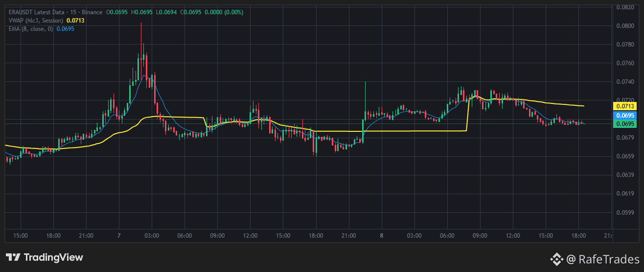Screen dimensions: 644x272
Task: Click the 0.0000 (0.00%) change value
Action: tap(223, 12)
